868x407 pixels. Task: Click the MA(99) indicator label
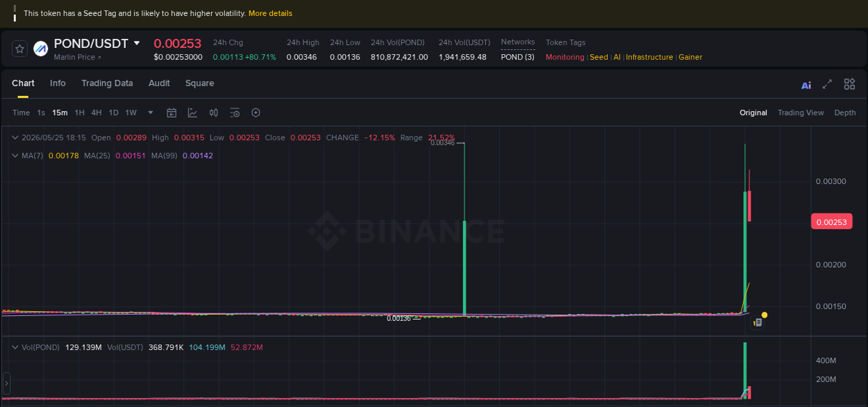click(x=165, y=156)
